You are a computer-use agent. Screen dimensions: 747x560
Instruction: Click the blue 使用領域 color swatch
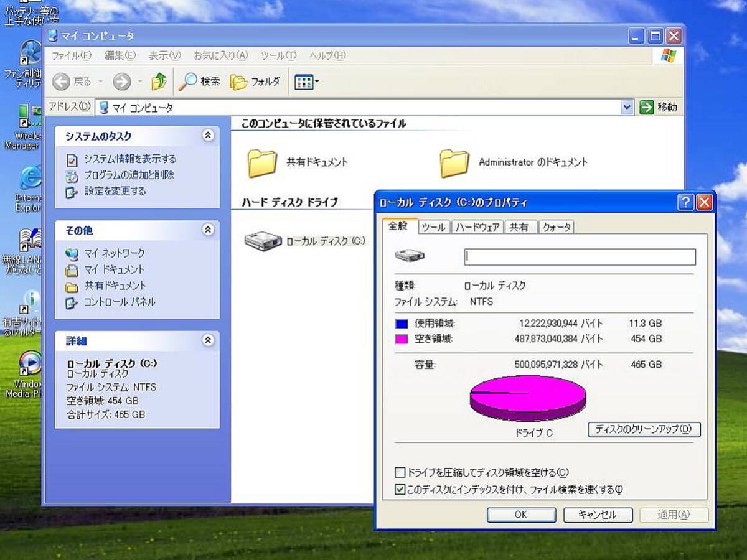[402, 324]
